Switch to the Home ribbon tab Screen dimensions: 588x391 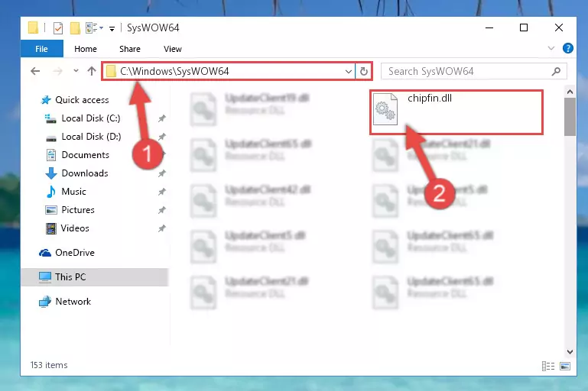pos(86,49)
